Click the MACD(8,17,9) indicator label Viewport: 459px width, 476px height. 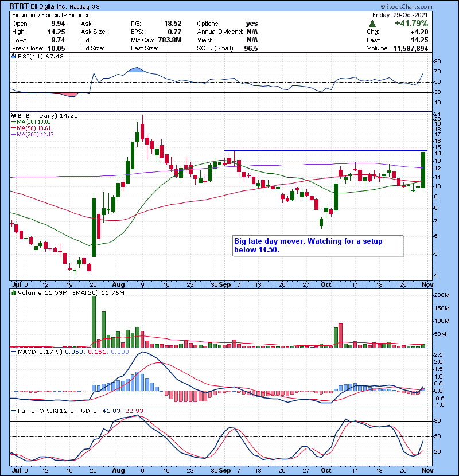pos(40,352)
